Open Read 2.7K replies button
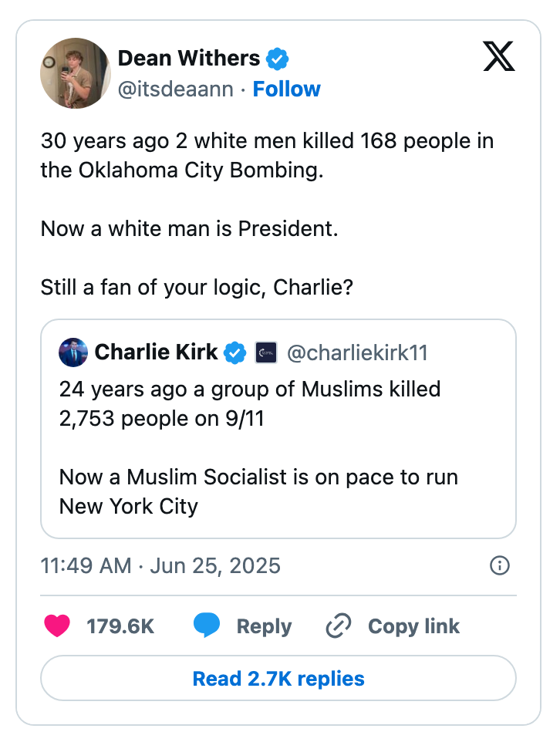The width and height of the screenshot is (560, 742). pos(278,678)
